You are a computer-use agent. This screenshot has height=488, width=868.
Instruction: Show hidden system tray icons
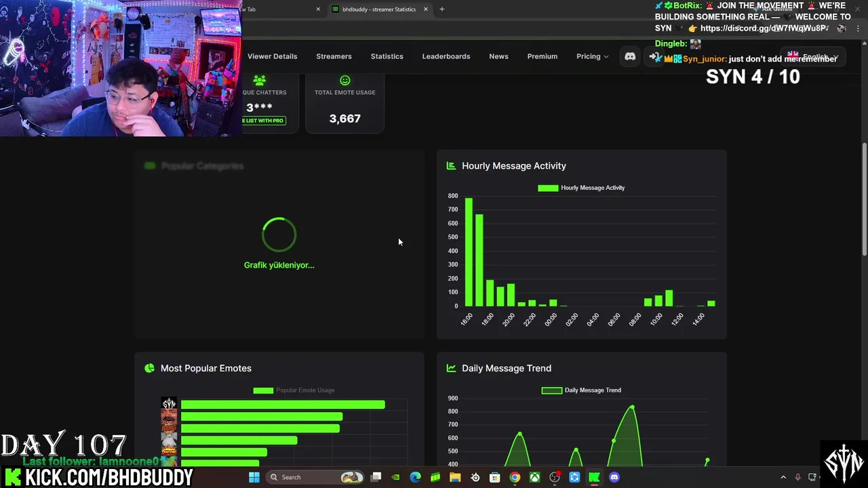pyautogui.click(x=783, y=477)
